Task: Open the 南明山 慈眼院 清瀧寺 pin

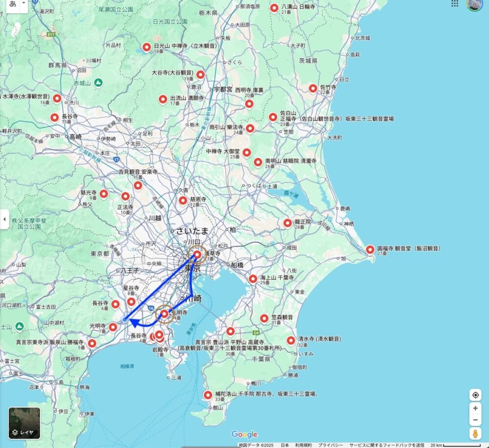Action: point(258,162)
